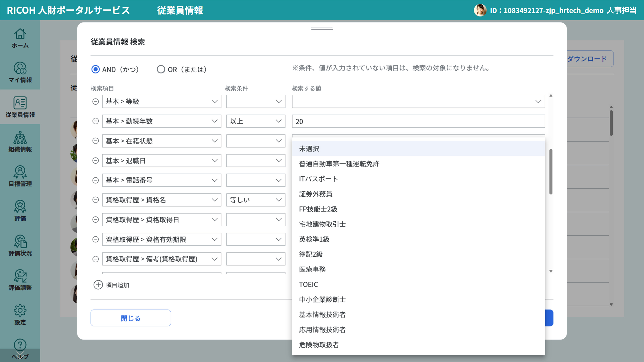
Task: Select the AND（かつ） radio button
Action: pos(95,69)
